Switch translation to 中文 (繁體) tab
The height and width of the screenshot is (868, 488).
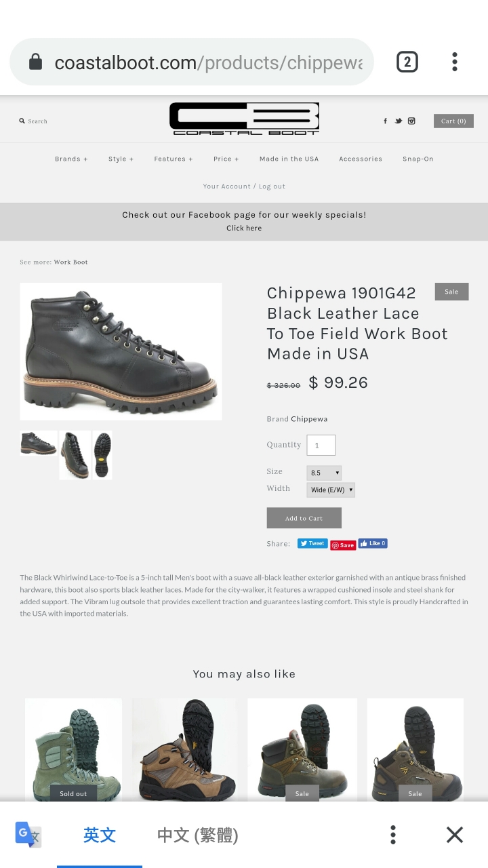pyautogui.click(x=197, y=835)
